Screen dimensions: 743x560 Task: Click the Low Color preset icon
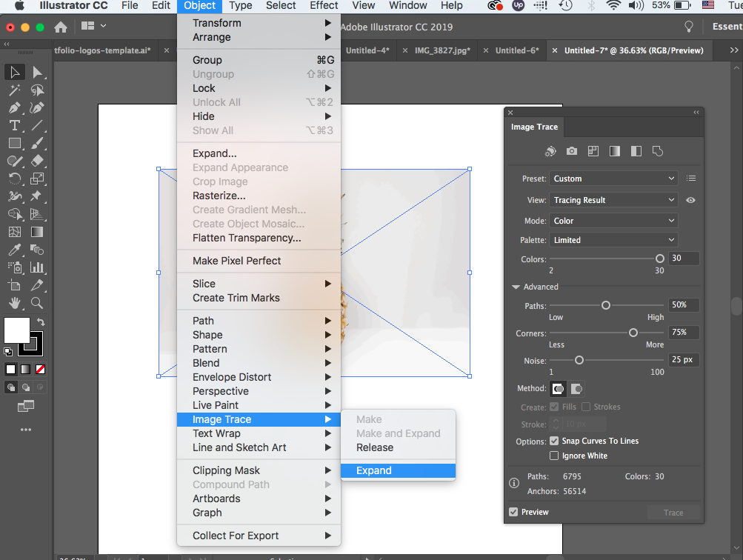(x=593, y=151)
